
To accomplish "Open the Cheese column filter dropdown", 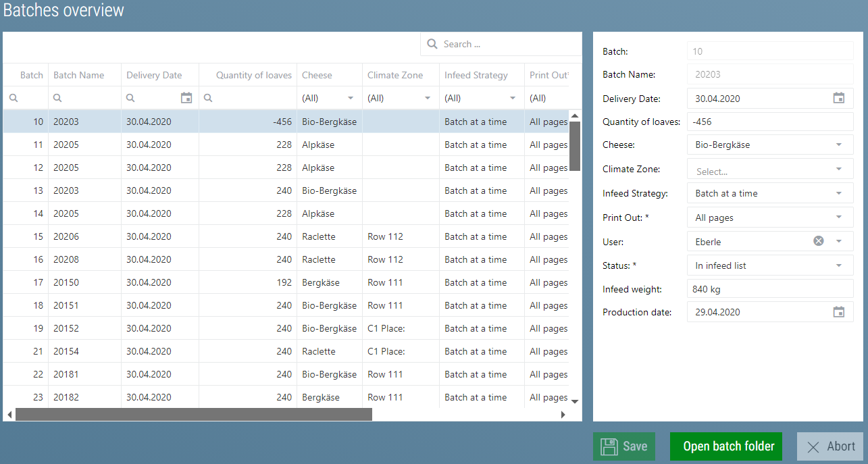I will point(351,98).
